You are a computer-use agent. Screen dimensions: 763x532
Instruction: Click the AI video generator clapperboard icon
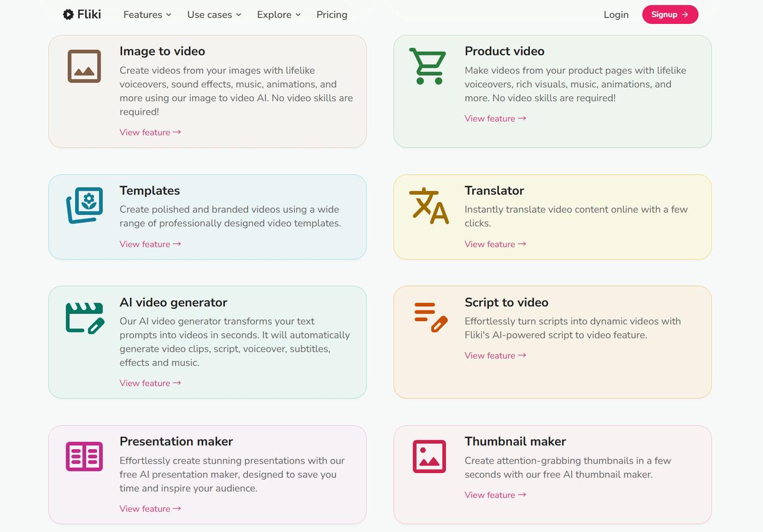point(85,318)
